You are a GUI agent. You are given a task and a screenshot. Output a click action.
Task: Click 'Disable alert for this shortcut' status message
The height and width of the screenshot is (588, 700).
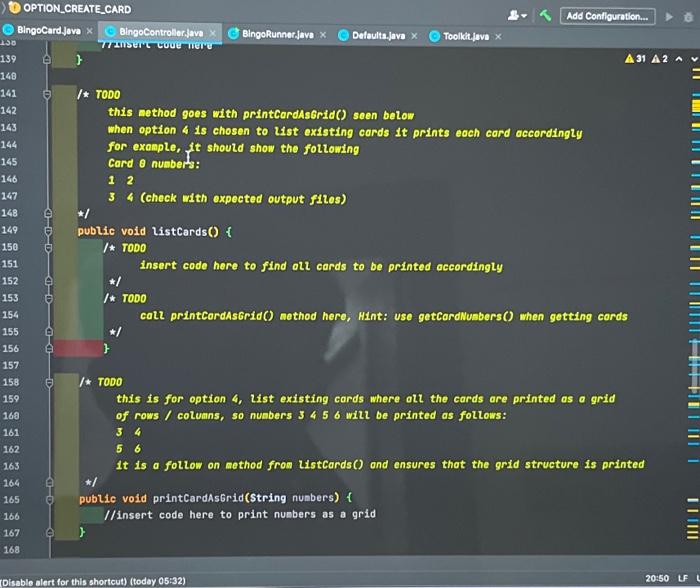pyautogui.click(x=93, y=581)
